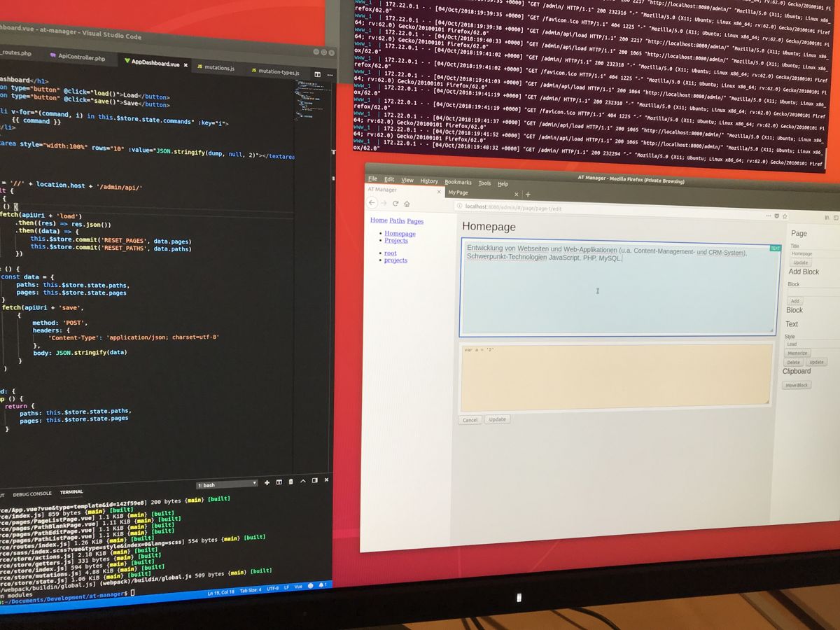Open the Projects link in sidebar list
The height and width of the screenshot is (630, 840).
coord(396,240)
